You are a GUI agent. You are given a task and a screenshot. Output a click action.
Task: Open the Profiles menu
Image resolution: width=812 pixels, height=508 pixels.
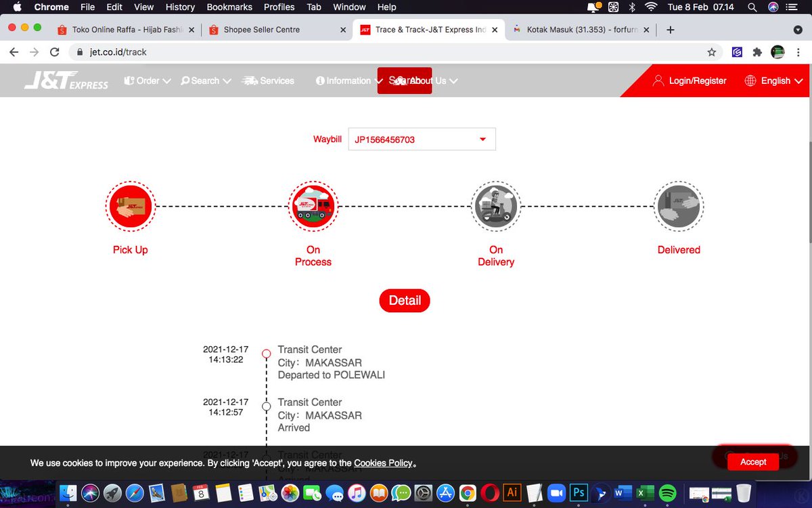coord(279,7)
